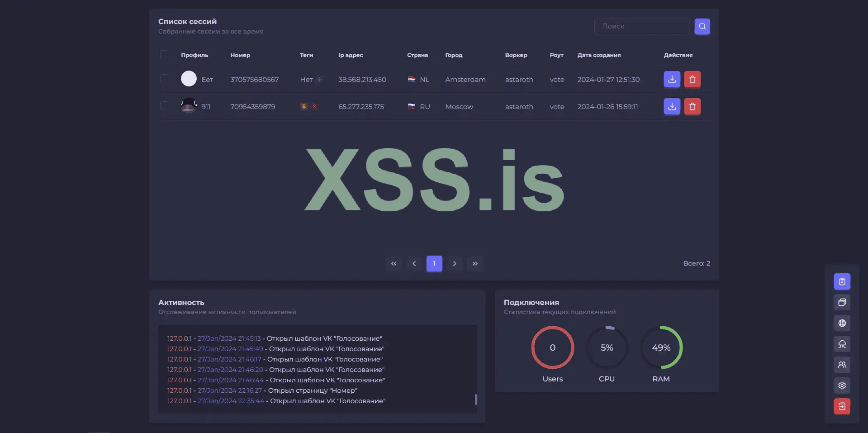Click the Russia flag beside RU

[x=412, y=106]
